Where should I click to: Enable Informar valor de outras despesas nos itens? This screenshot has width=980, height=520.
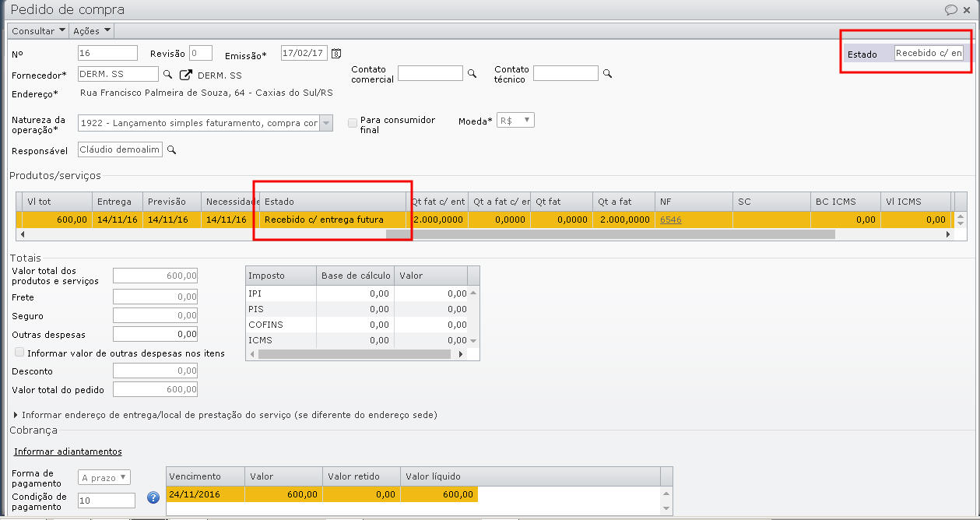pos(19,353)
